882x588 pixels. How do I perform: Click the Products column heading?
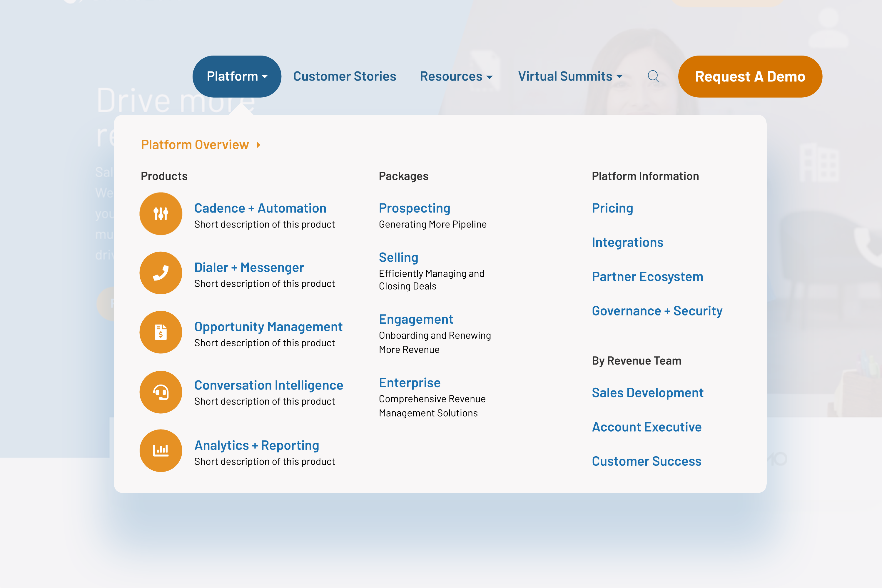point(164,176)
